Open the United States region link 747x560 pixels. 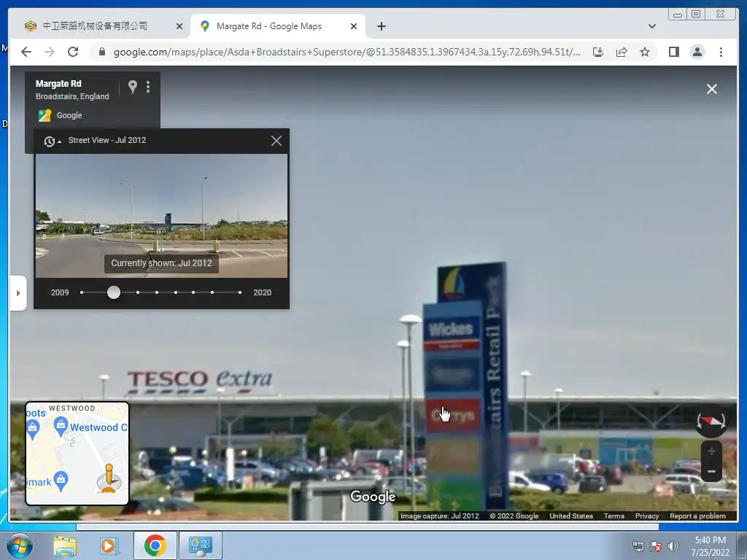(570, 516)
